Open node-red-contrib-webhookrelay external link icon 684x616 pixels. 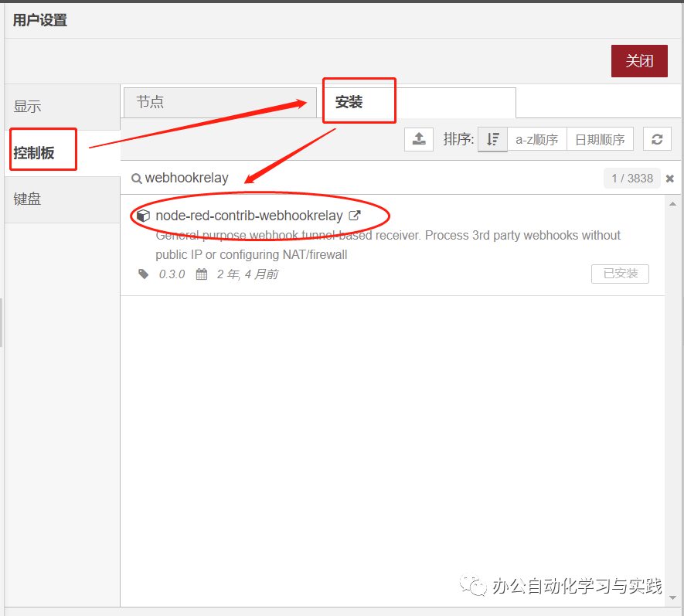pos(355,215)
